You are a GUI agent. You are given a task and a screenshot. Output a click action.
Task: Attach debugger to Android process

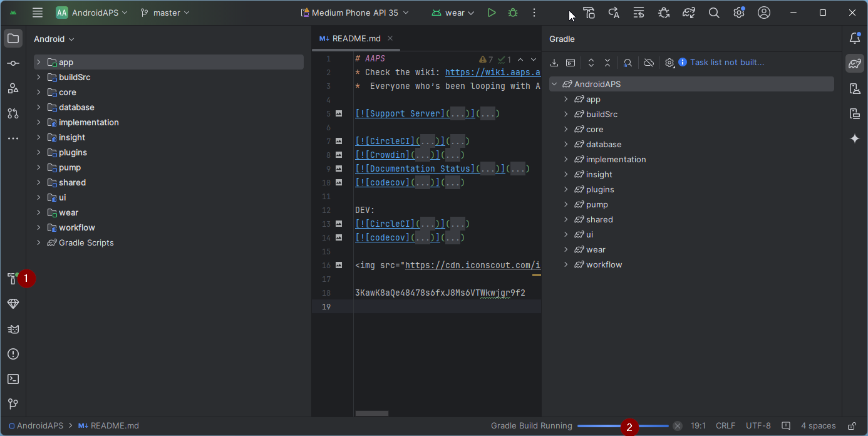[x=664, y=13]
